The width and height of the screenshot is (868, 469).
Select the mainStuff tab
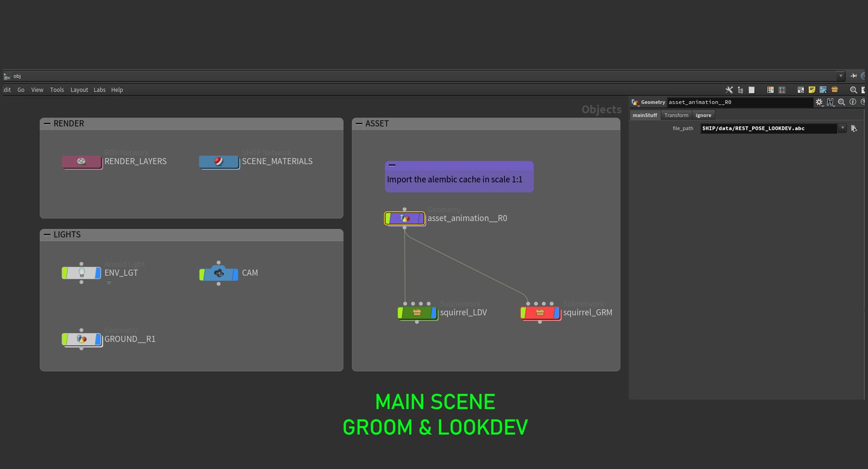pos(645,115)
